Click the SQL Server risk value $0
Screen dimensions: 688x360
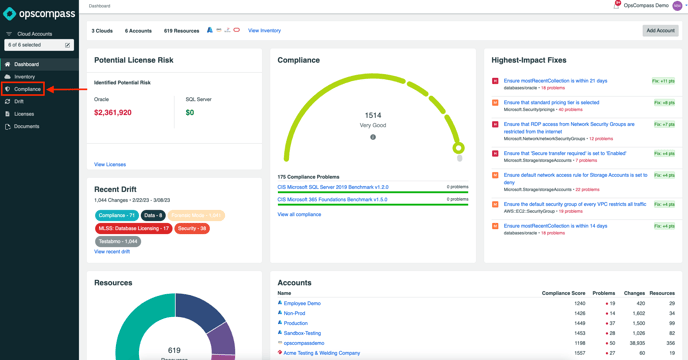(190, 112)
